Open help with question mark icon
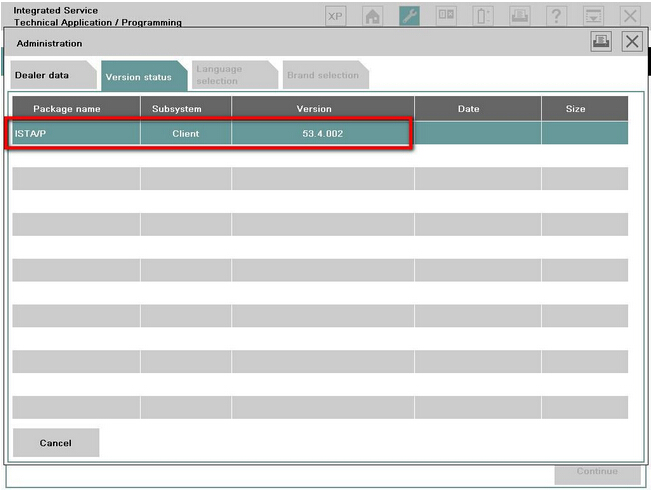The height and width of the screenshot is (490, 651). pyautogui.click(x=556, y=16)
